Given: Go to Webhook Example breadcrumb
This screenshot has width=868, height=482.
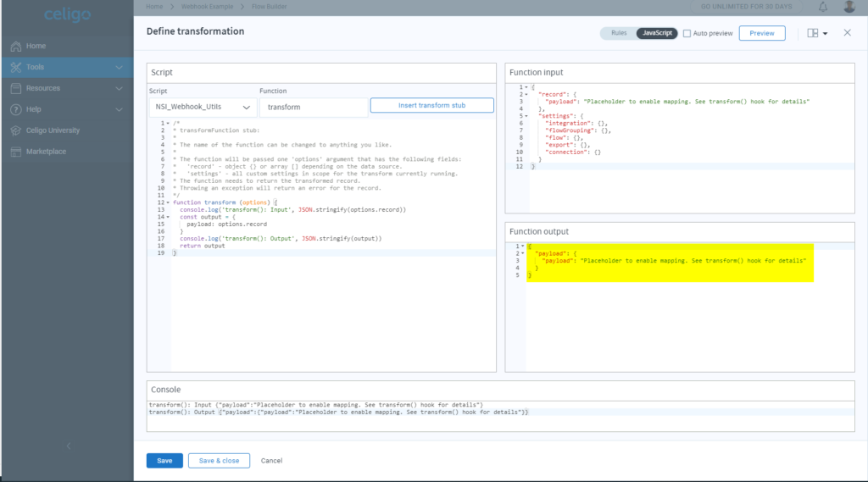Looking at the screenshot, I should tap(207, 7).
